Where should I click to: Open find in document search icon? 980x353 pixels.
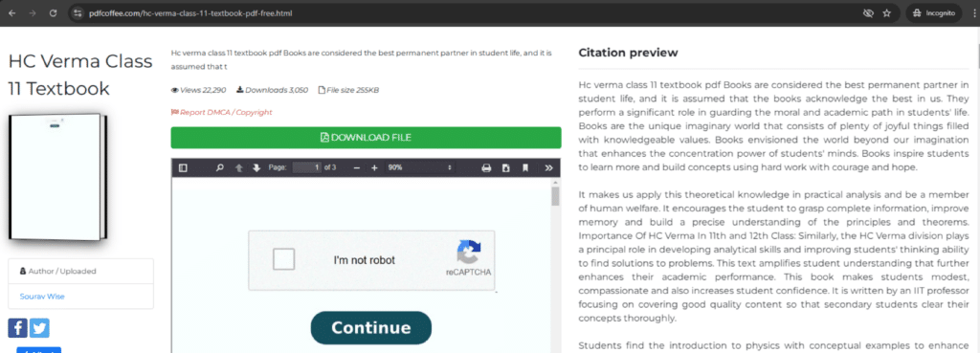[x=220, y=167]
